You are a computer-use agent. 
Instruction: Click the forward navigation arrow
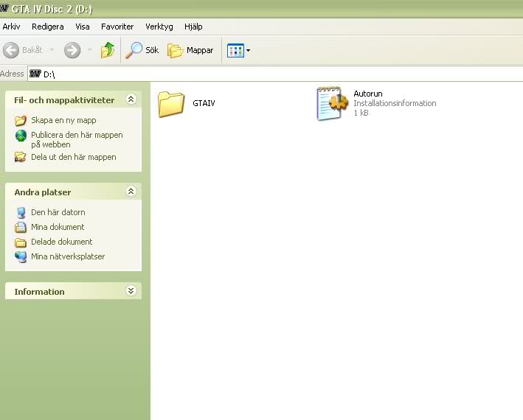[72, 50]
